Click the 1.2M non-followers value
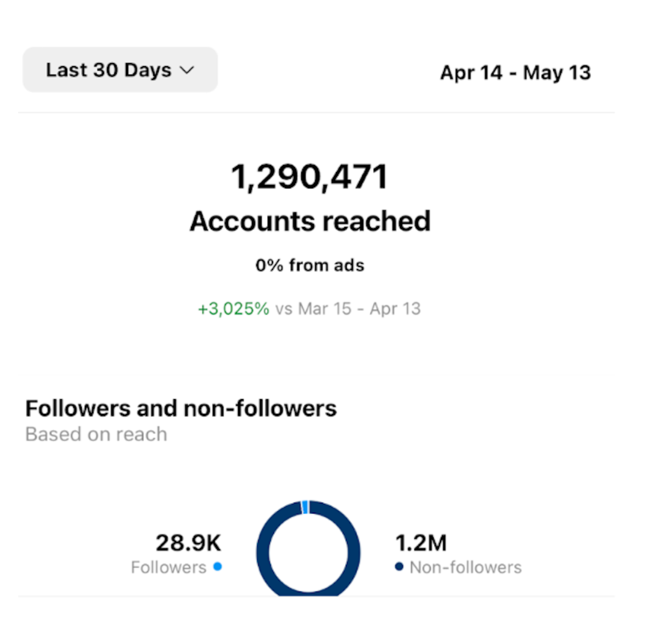Screen dimensions: 646x644 click(421, 543)
